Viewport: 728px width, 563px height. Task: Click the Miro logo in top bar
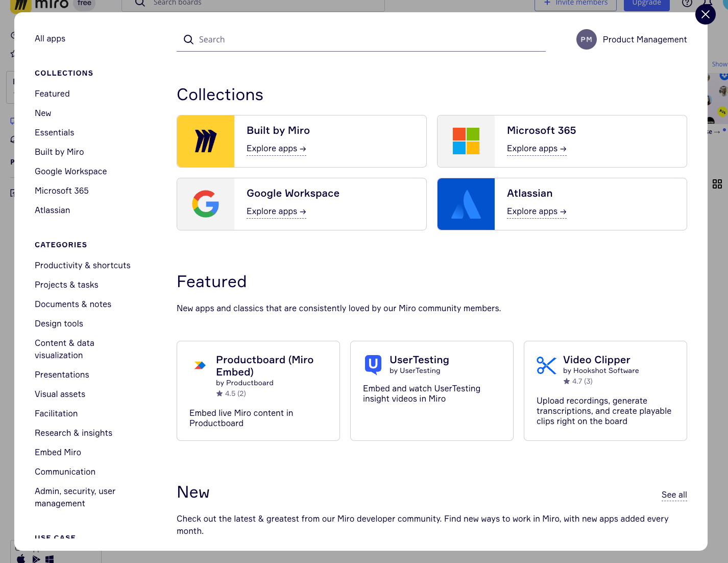point(40,4)
